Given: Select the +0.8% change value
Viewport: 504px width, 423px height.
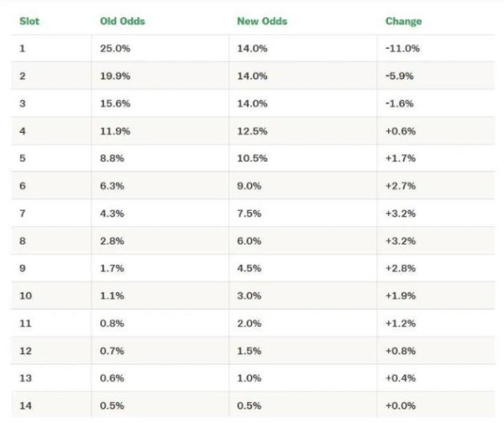Looking at the screenshot, I should coord(401,350).
